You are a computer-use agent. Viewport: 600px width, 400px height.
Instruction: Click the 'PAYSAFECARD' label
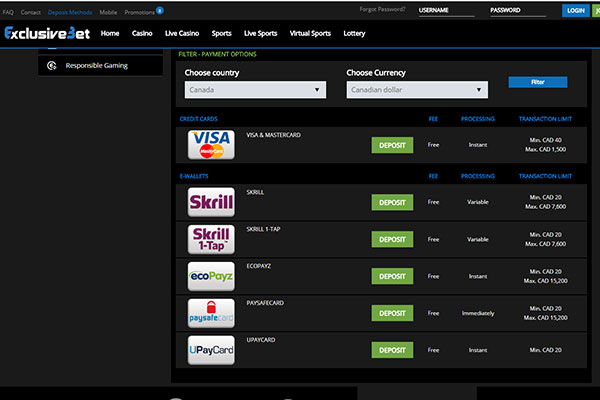[265, 303]
